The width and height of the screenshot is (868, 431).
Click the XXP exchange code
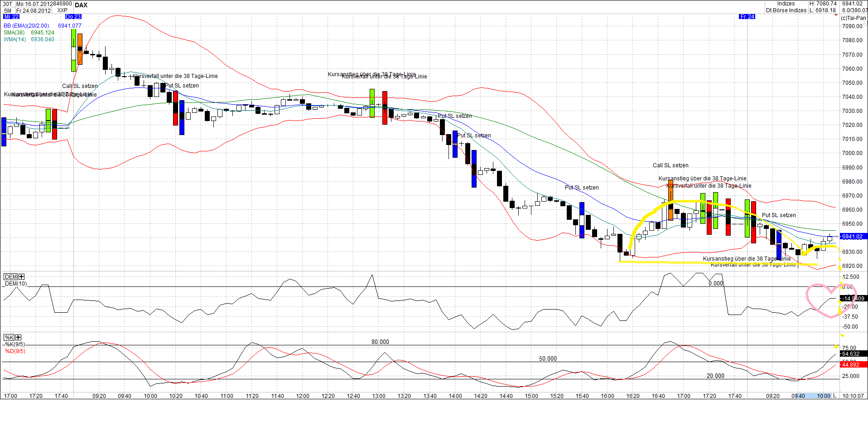click(x=63, y=10)
